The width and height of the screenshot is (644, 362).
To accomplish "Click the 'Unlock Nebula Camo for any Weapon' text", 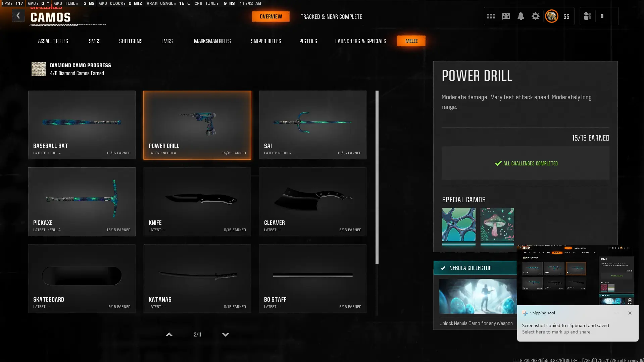I will tap(476, 323).
